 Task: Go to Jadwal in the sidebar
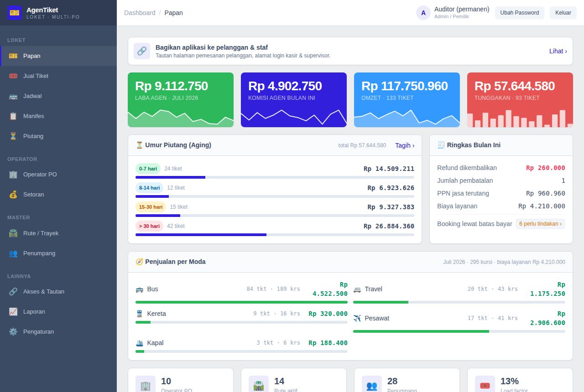[58, 96]
